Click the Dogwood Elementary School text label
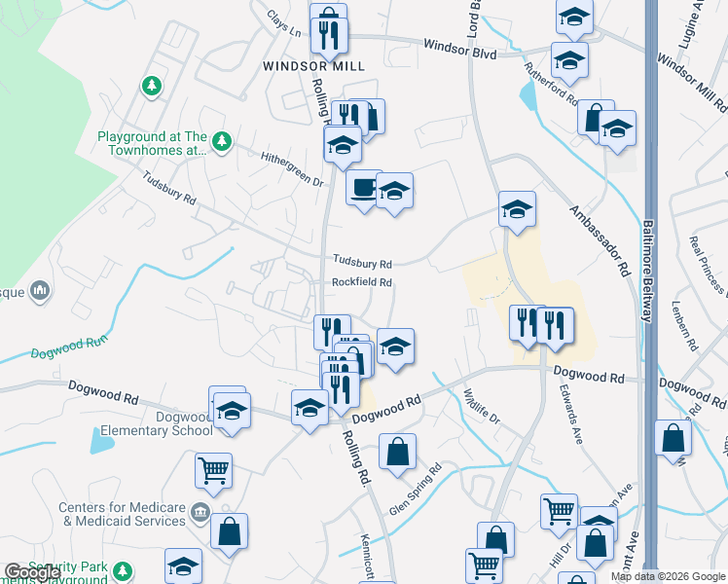 [x=157, y=423]
